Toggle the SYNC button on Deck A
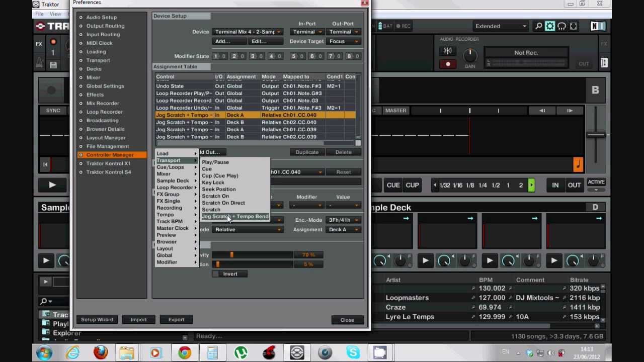This screenshot has width=644, height=362. click(x=53, y=111)
